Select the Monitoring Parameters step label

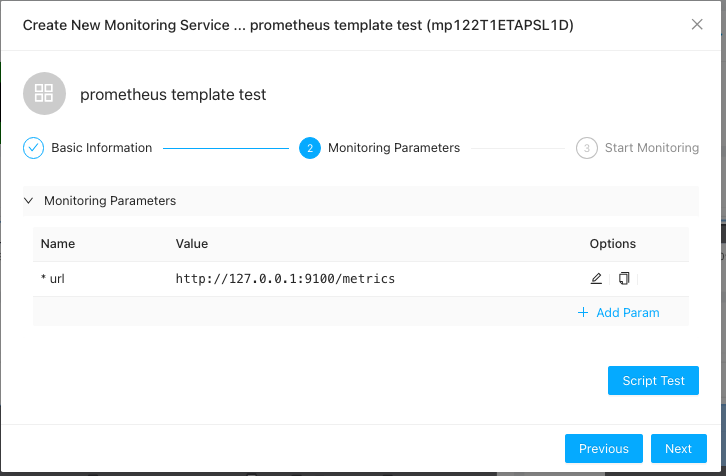pyautogui.click(x=394, y=148)
